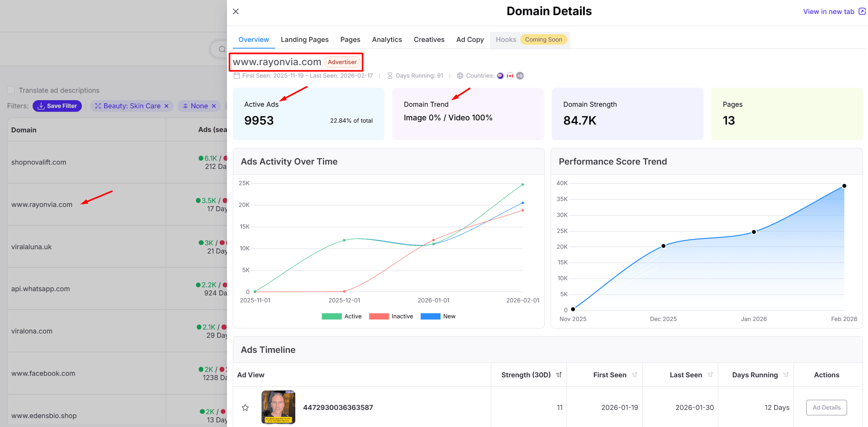Image resolution: width=868 pixels, height=427 pixels.
Task: Remove the Beauty: Skin Care filter chip
Action: tap(166, 106)
